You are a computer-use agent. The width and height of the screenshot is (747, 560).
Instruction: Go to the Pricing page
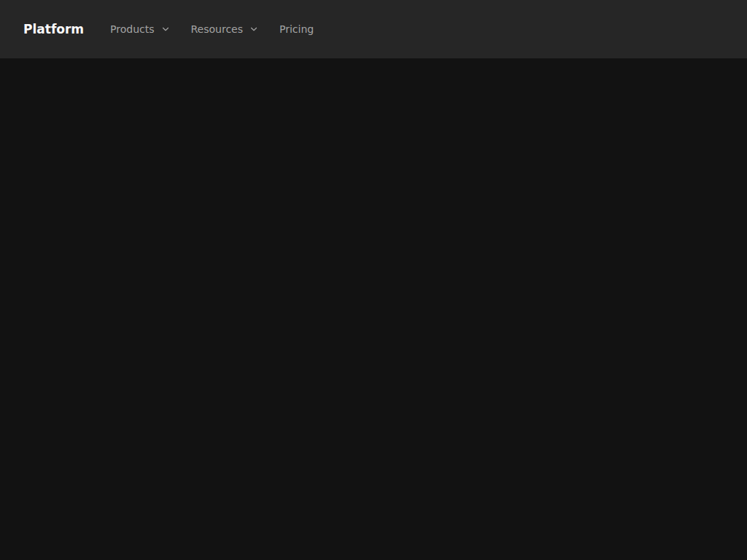(296, 29)
